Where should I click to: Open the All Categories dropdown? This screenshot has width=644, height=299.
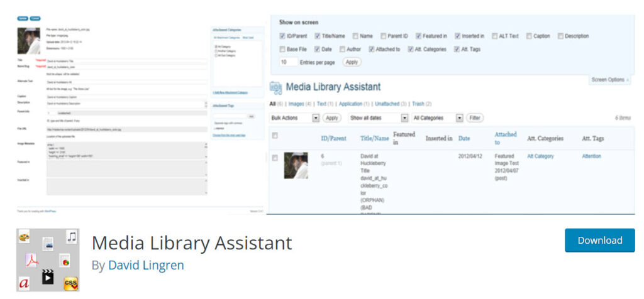438,118
